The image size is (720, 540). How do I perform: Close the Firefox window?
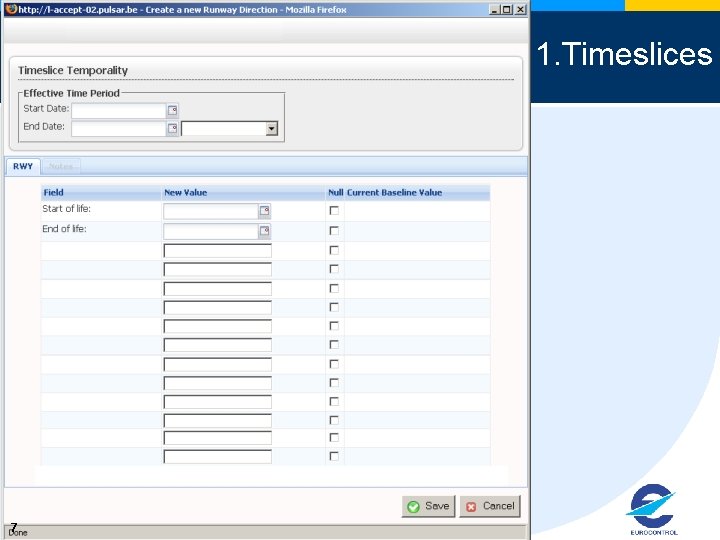click(520, 9)
